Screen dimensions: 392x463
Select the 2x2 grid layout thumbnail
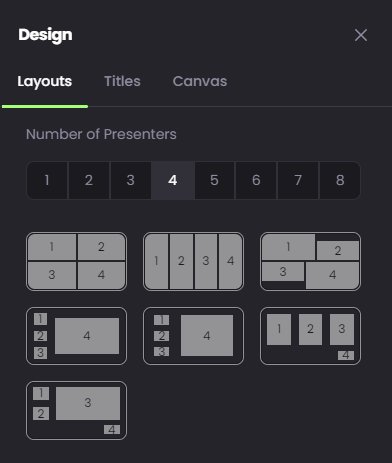[x=76, y=261]
